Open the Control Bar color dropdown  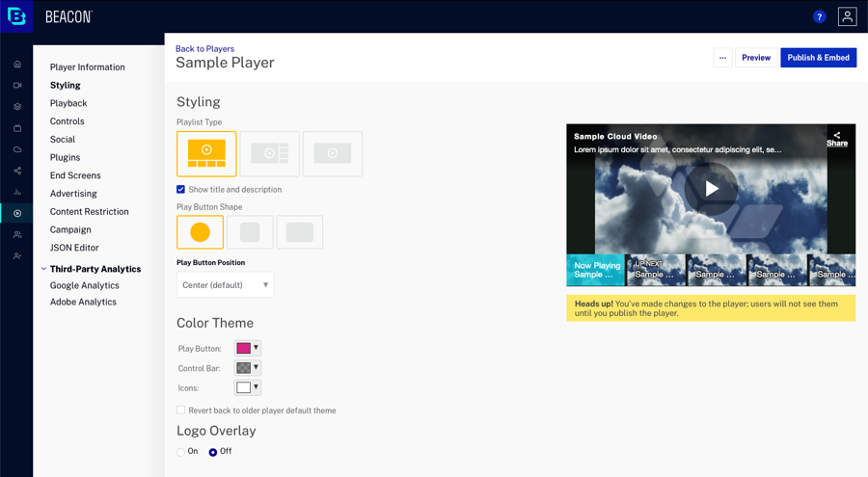pyautogui.click(x=248, y=367)
